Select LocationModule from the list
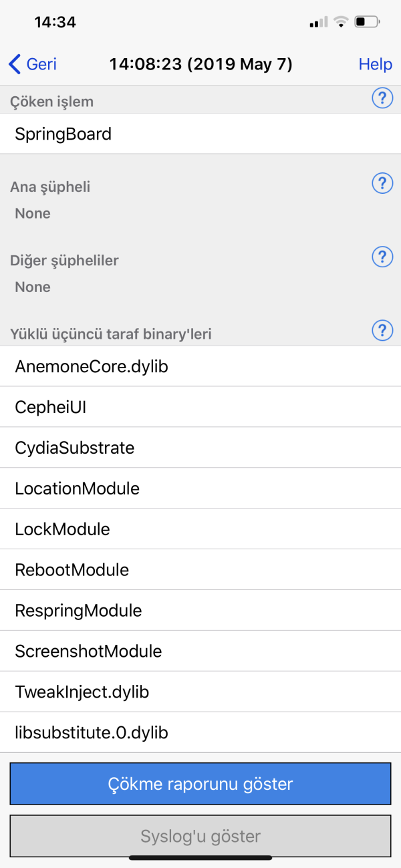 [x=200, y=488]
